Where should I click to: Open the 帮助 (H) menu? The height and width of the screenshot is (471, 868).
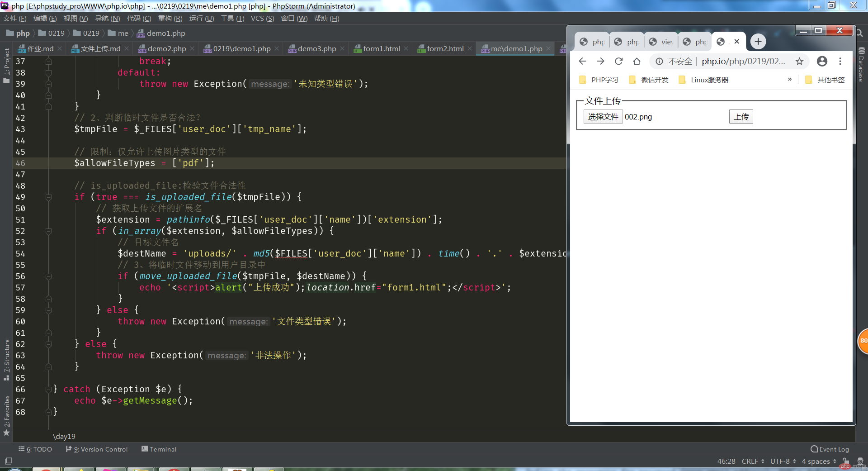326,19
